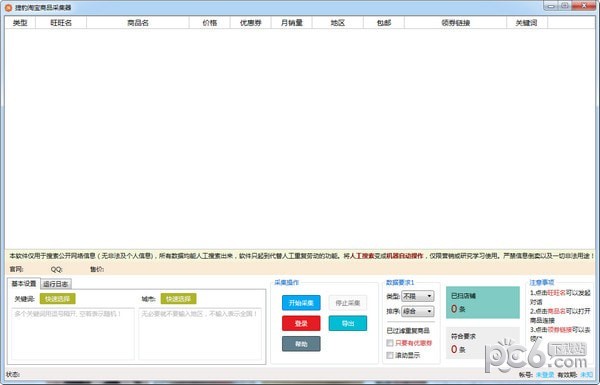Click the 已过滤重复商品 label
The width and height of the screenshot is (600, 385).
tap(408, 331)
